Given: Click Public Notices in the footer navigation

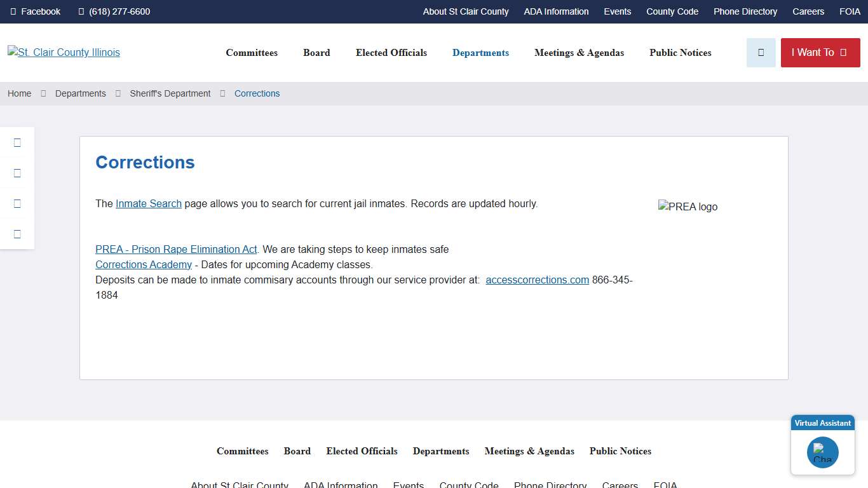Looking at the screenshot, I should [620, 451].
